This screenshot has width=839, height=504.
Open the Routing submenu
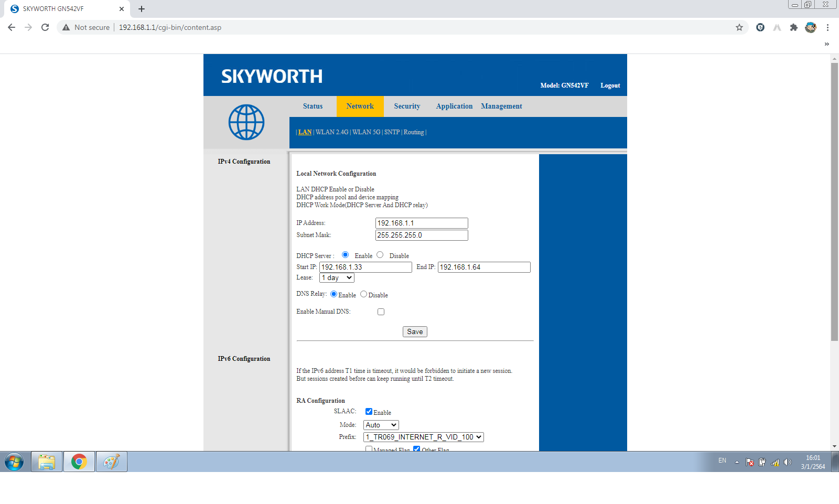tap(414, 132)
